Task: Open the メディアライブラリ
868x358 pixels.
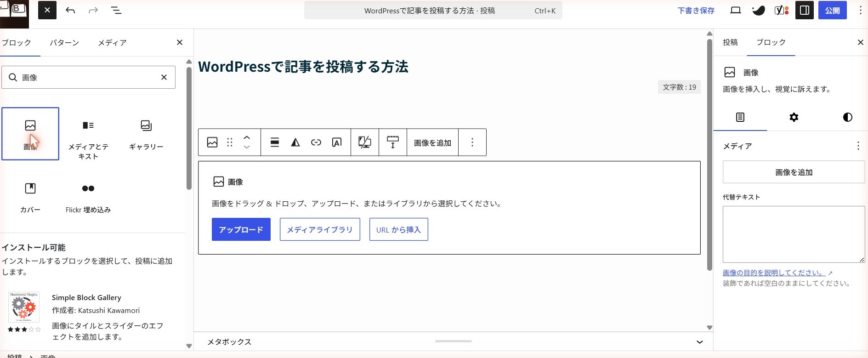Action: (320, 229)
